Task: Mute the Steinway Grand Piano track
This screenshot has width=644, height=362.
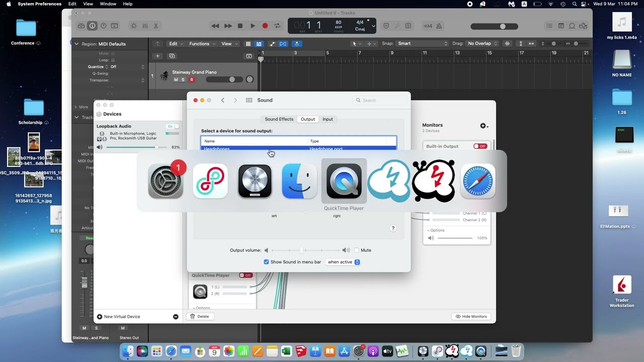Action: pyautogui.click(x=176, y=79)
